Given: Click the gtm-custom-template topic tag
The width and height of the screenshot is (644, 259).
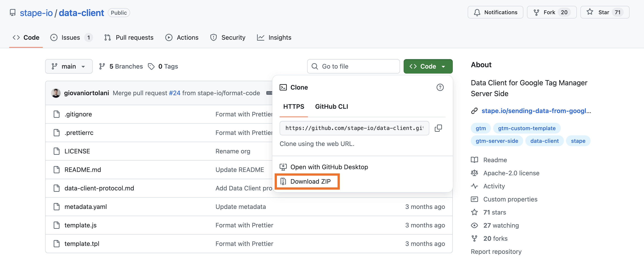Looking at the screenshot, I should tap(527, 128).
